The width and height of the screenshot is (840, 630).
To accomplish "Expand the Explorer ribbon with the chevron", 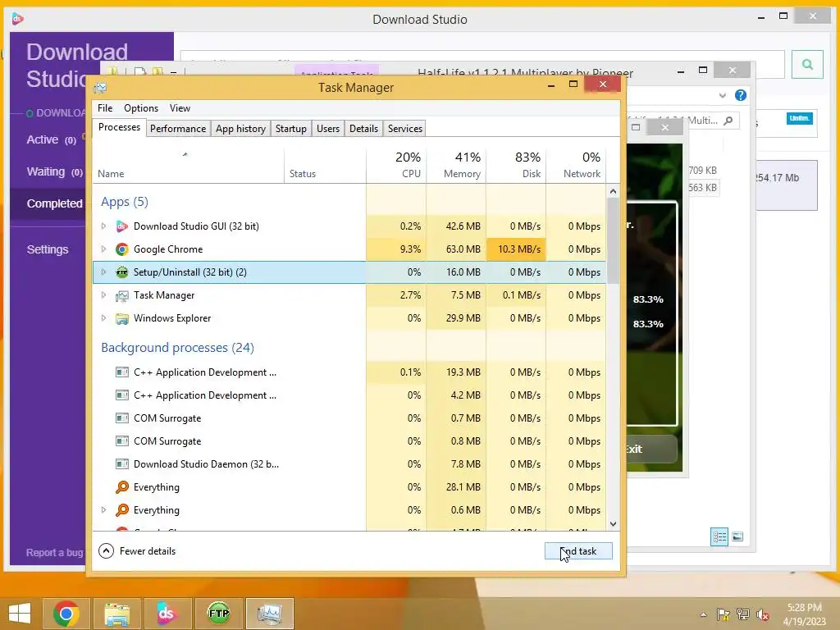I will (x=722, y=95).
